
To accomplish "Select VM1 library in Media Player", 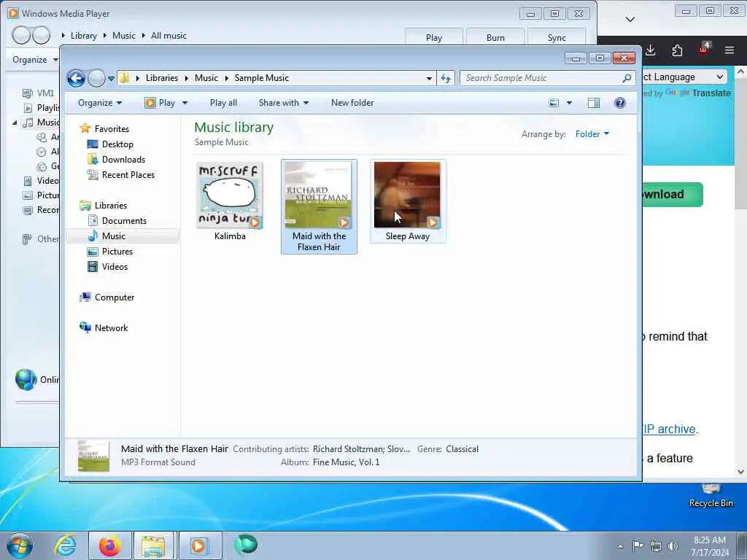I will coord(46,93).
